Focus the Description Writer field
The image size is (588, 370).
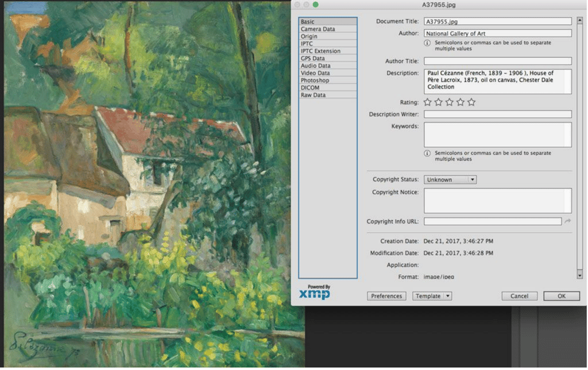tap(498, 114)
